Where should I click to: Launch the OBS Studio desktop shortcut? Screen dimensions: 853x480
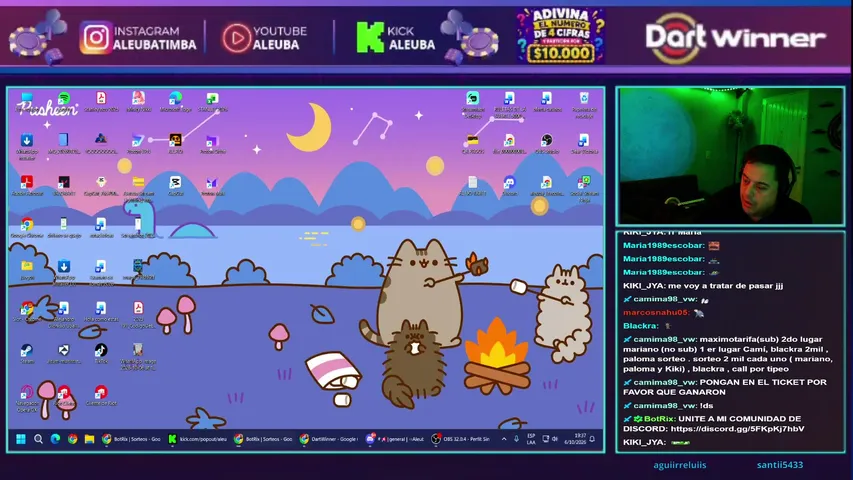(546, 143)
